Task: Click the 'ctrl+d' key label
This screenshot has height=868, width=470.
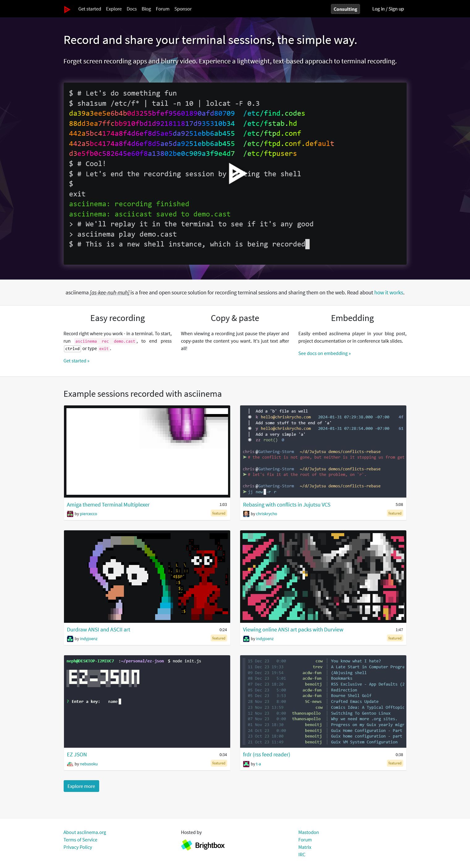Action: (72, 349)
